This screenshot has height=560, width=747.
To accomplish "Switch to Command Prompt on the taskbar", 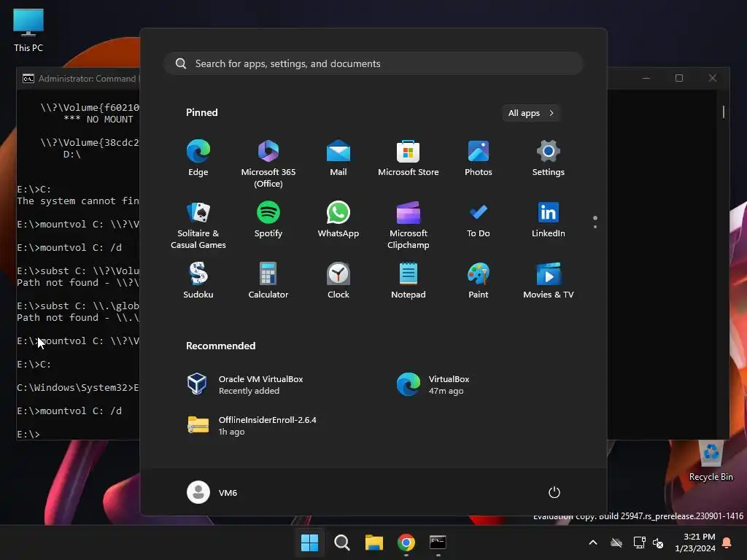I will click(438, 542).
